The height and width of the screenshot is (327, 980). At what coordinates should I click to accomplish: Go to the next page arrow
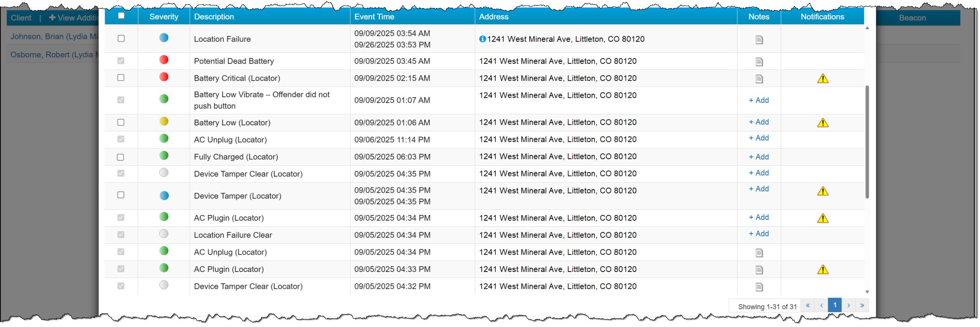pos(848,306)
